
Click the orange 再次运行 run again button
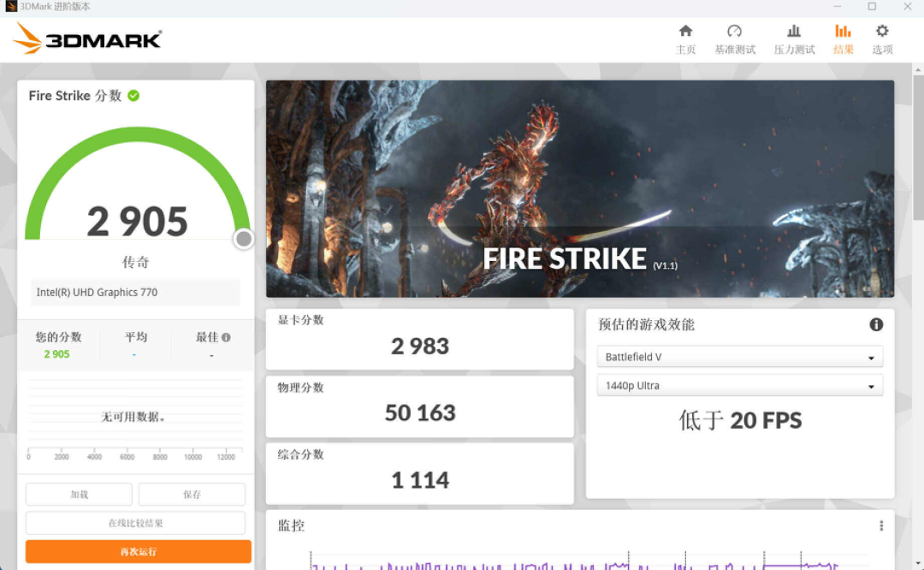point(139,552)
